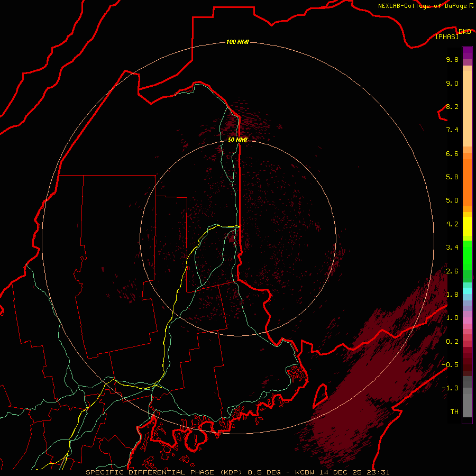Click the 1.0 value on the color scale
476x476 pixels.
[x=452, y=318]
